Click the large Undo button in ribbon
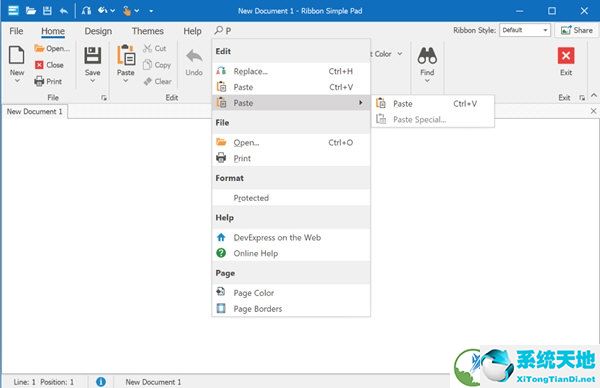Screen dimensions: 600x388 [x=194, y=62]
